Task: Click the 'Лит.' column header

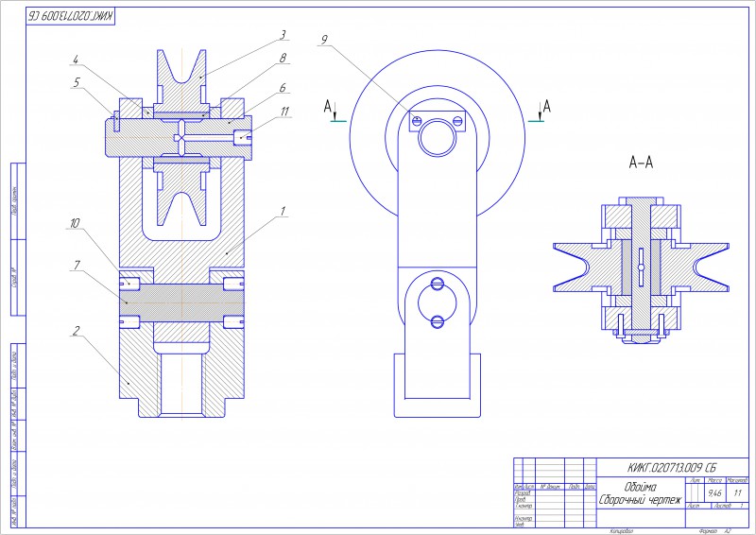Action: point(696,480)
